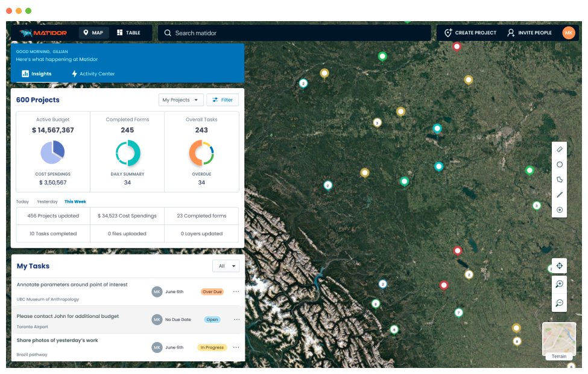Viewport: 588px width, 374px height.
Task: Zoom out on the map
Action: pos(559,303)
